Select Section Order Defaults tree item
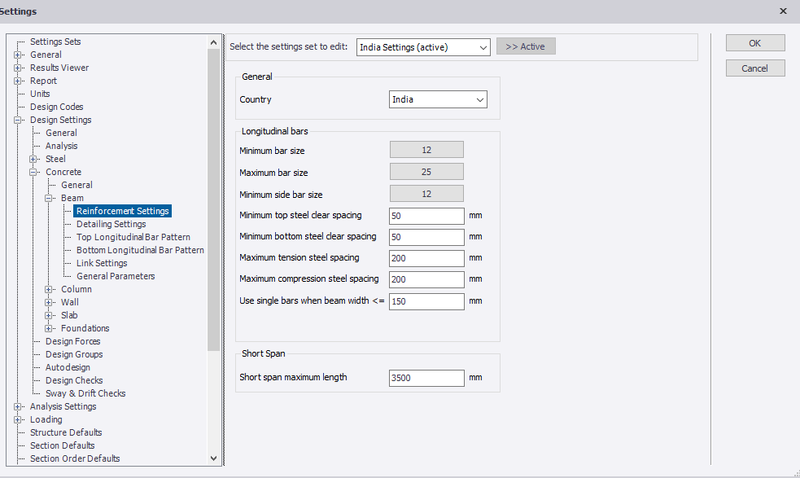The image size is (800, 478). [x=74, y=459]
